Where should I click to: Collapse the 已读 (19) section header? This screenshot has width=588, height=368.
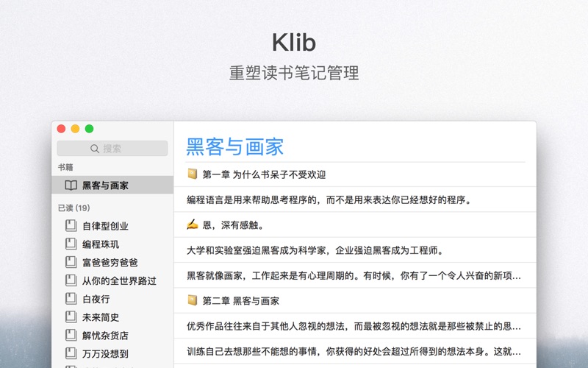(x=73, y=208)
